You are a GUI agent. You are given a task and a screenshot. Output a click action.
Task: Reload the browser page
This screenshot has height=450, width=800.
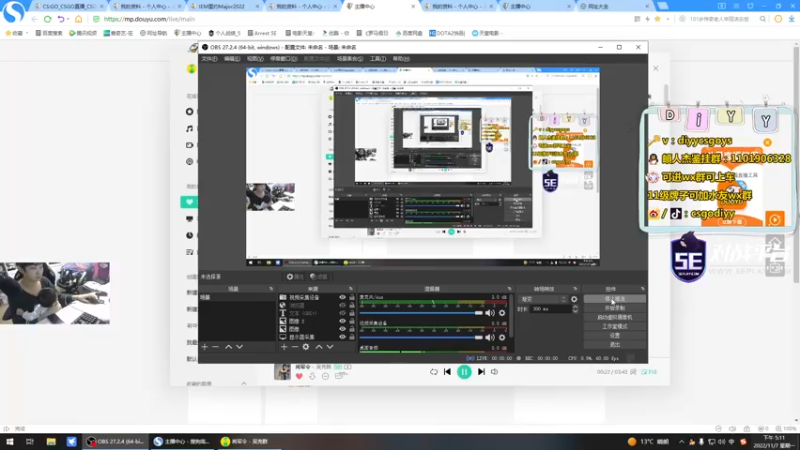coord(47,19)
